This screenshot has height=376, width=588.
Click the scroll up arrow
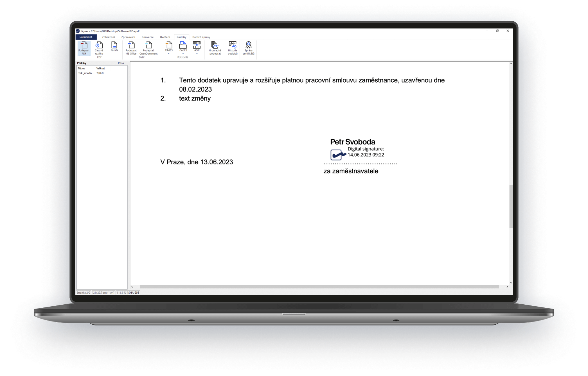[511, 64]
